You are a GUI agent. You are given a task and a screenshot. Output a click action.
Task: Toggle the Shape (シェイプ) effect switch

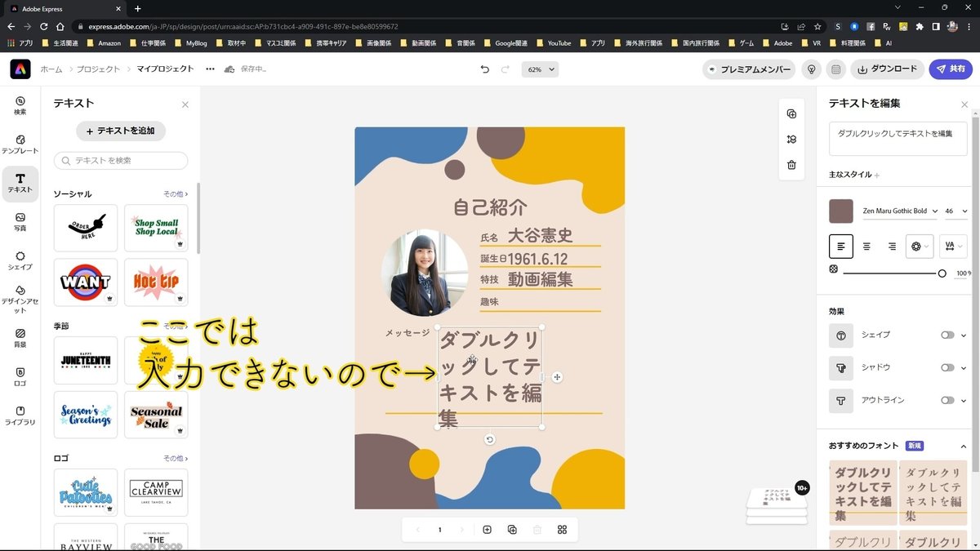coord(947,335)
